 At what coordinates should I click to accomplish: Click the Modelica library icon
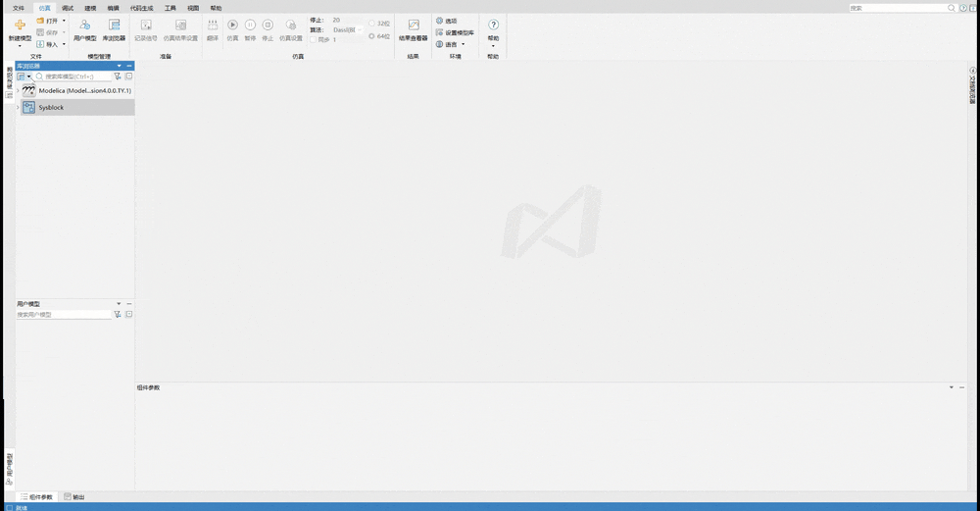pyautogui.click(x=28, y=90)
